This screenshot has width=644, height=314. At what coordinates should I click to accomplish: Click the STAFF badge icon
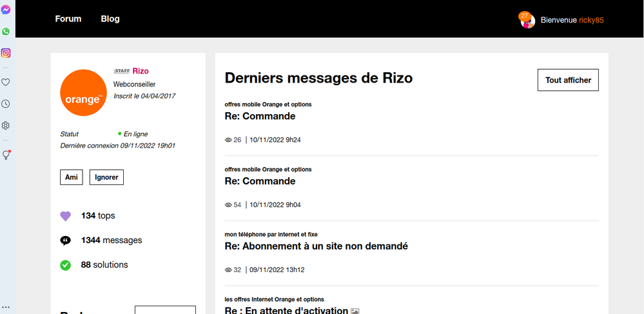click(x=122, y=71)
